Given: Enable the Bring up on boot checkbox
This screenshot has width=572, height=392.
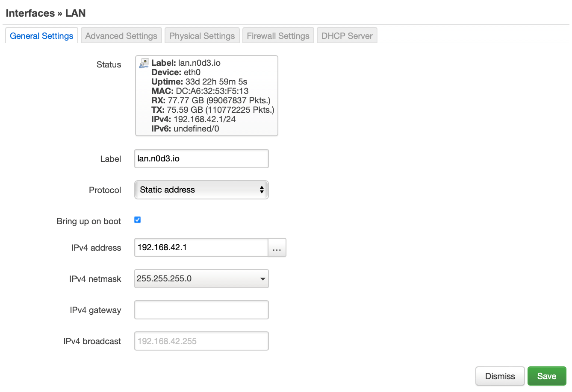Looking at the screenshot, I should coord(137,219).
